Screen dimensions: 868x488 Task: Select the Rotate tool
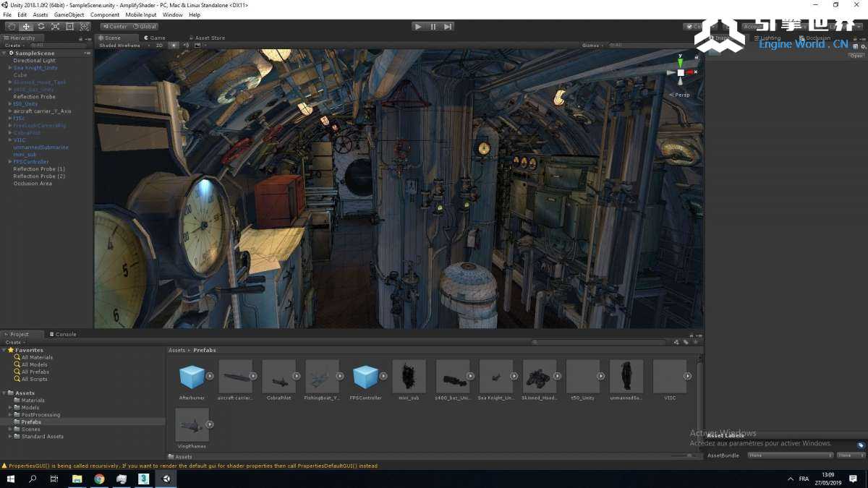pos(41,27)
